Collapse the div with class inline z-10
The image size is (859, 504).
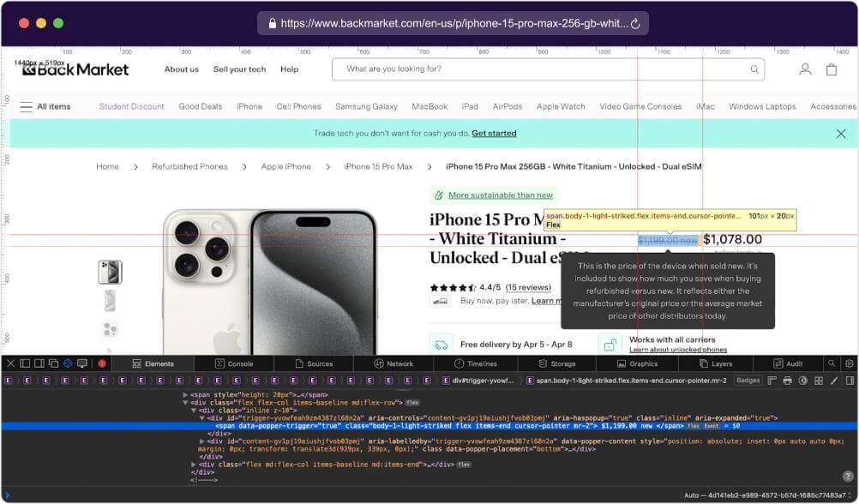pyautogui.click(x=195, y=411)
